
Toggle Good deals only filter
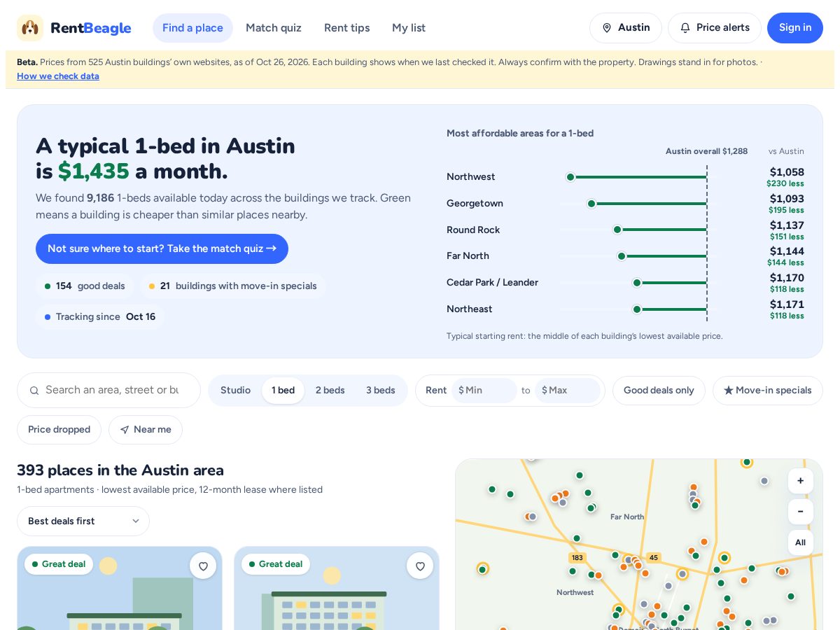pos(659,391)
